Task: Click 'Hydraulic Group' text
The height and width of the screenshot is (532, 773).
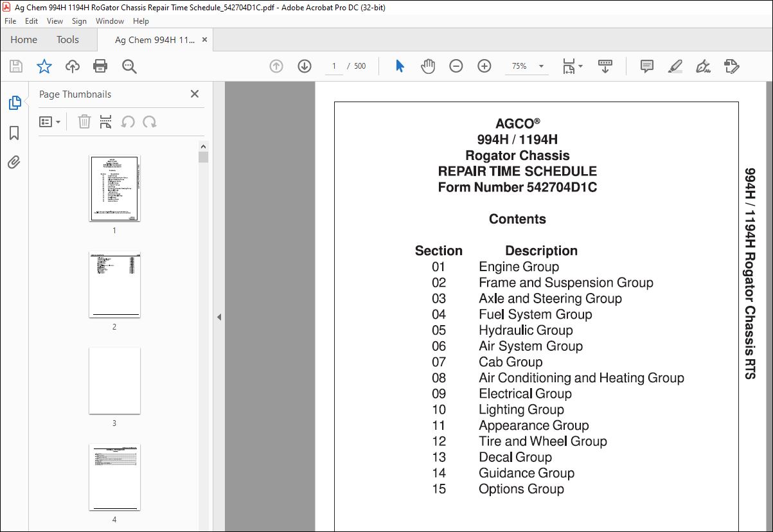Action: 526,330
